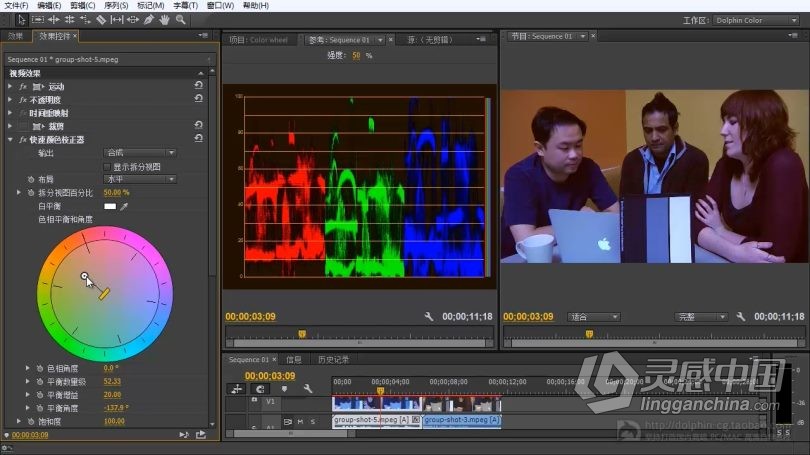This screenshot has width=810, height=455.
Task: Pick white balance with the eyedropper
Action: pos(124,206)
